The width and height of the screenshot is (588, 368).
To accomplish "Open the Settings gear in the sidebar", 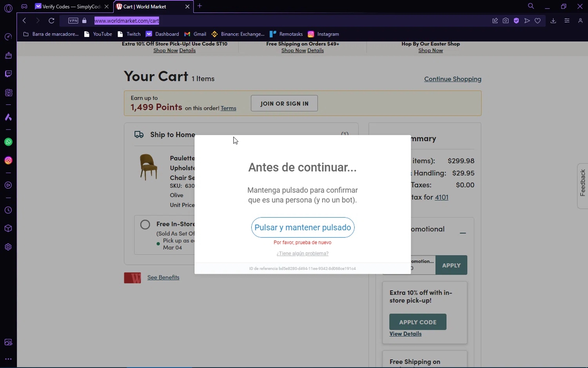I will [8, 247].
